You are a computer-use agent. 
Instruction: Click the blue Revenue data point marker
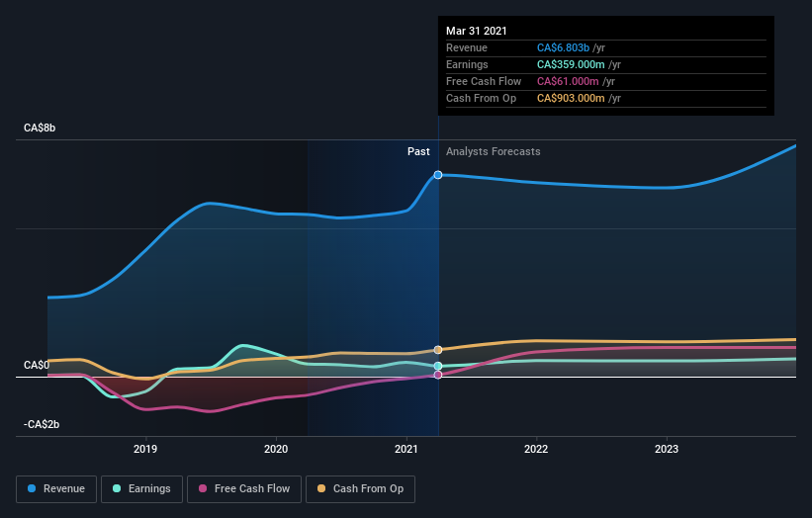point(438,175)
